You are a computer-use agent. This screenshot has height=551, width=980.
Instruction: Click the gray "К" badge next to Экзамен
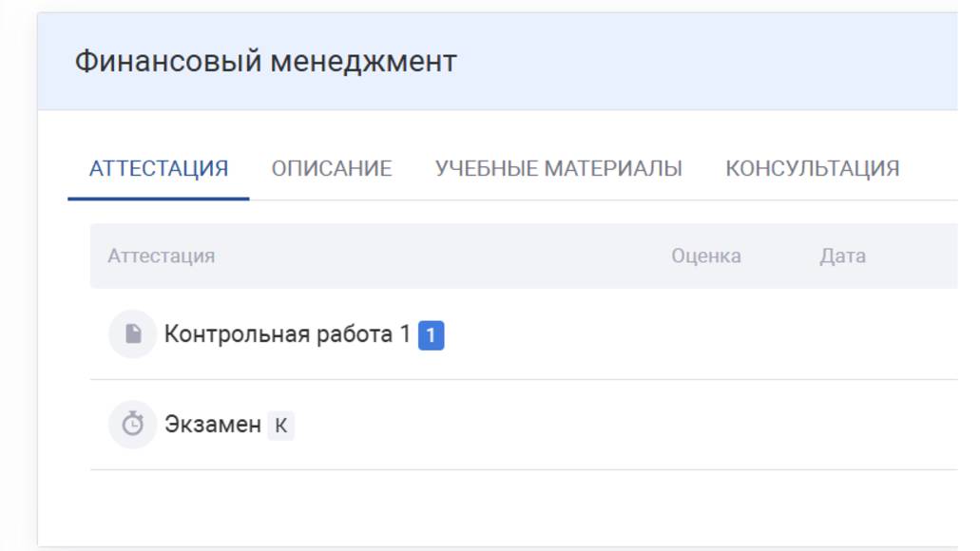point(280,426)
